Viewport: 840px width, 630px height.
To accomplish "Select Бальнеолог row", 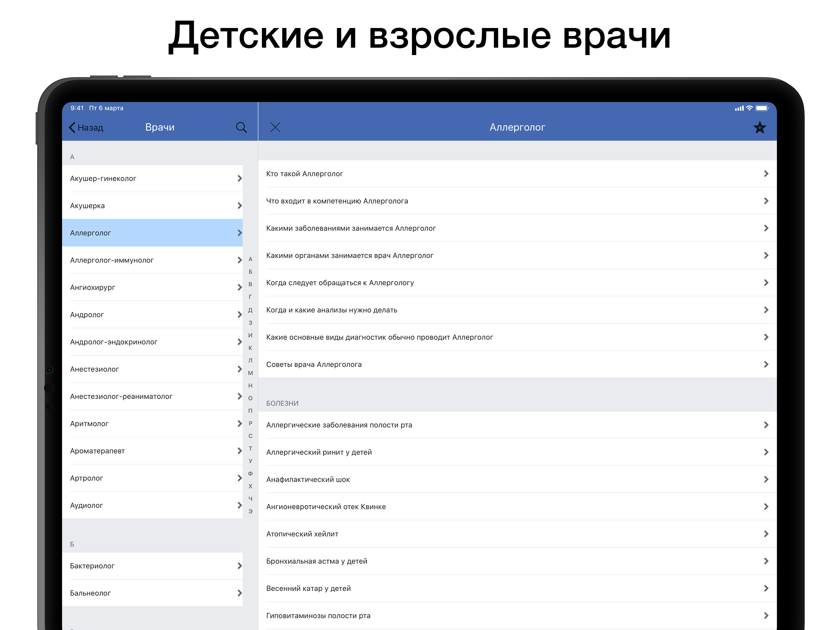I will (x=152, y=593).
